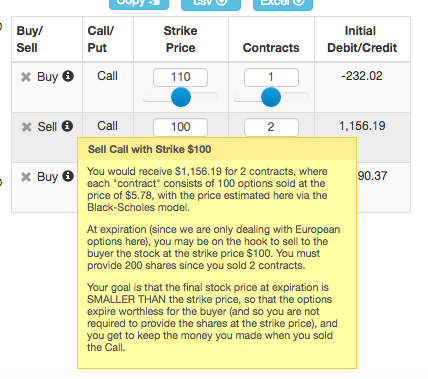Viewport: 428px width, 379px height.
Task: Export table as csv
Action: click(211, 3)
